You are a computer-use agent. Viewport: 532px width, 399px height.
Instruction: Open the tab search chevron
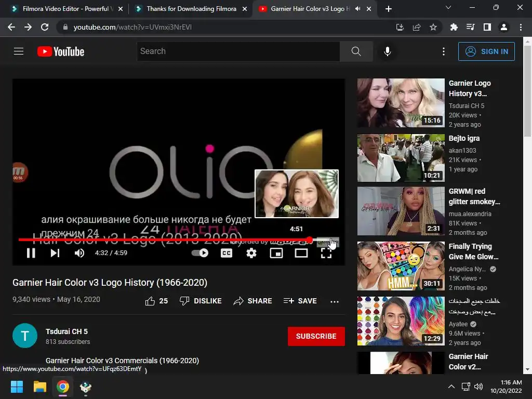448,7
